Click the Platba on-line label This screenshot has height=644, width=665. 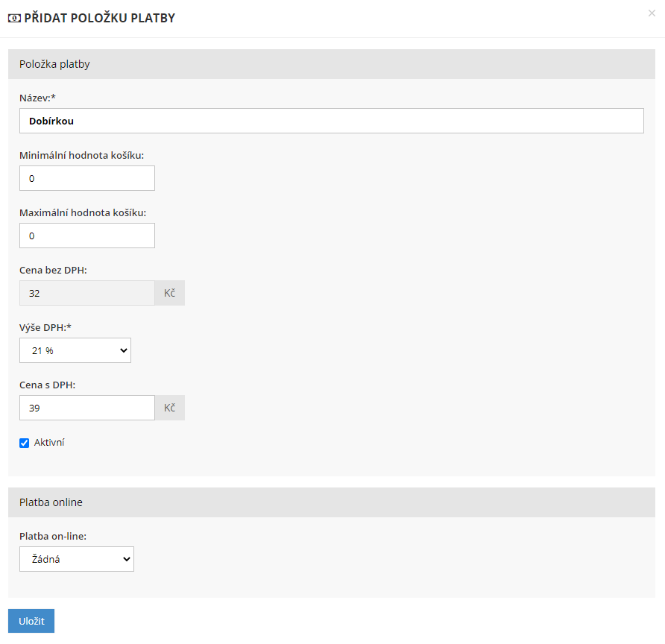coord(53,536)
